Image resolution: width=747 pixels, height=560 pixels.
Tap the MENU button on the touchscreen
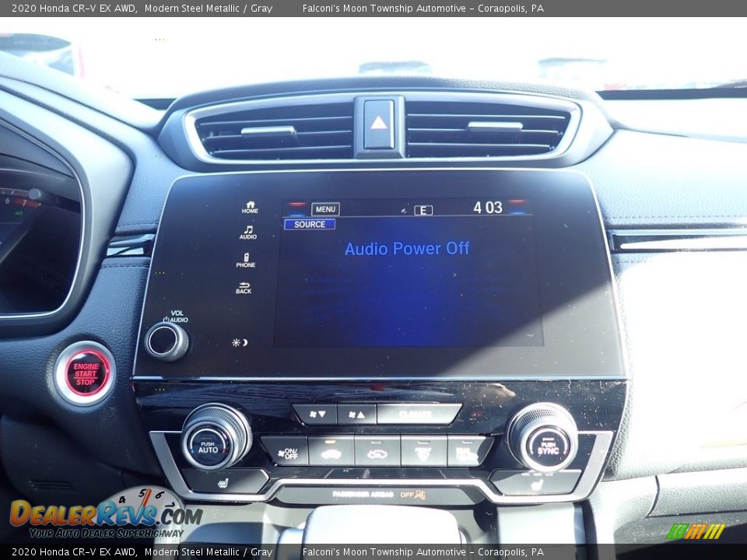(x=325, y=209)
